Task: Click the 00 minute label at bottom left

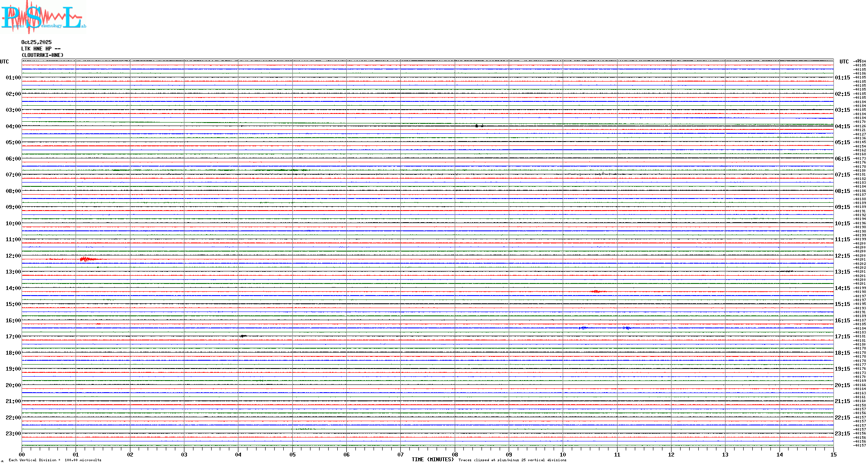Action: click(x=22, y=454)
